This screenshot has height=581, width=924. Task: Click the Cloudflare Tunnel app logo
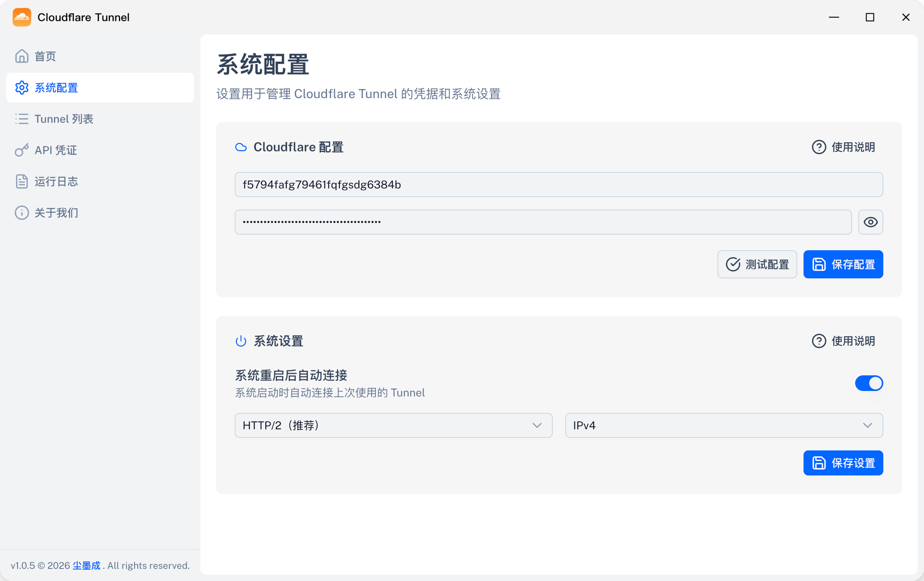(x=22, y=17)
